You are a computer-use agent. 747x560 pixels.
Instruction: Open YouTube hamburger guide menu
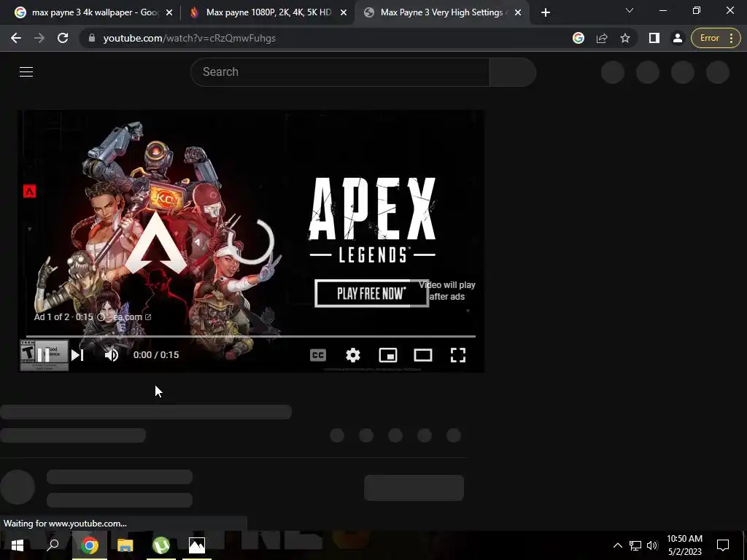tap(26, 72)
